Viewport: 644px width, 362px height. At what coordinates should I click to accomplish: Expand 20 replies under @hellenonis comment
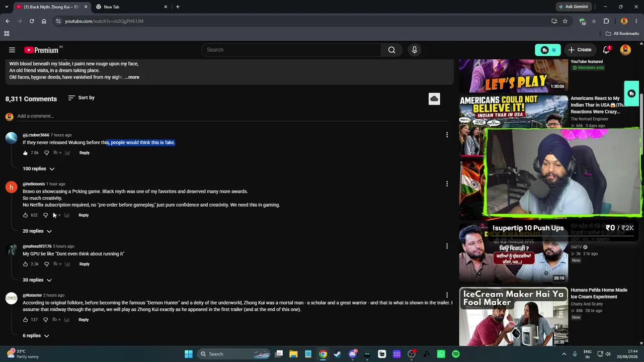pyautogui.click(x=37, y=231)
